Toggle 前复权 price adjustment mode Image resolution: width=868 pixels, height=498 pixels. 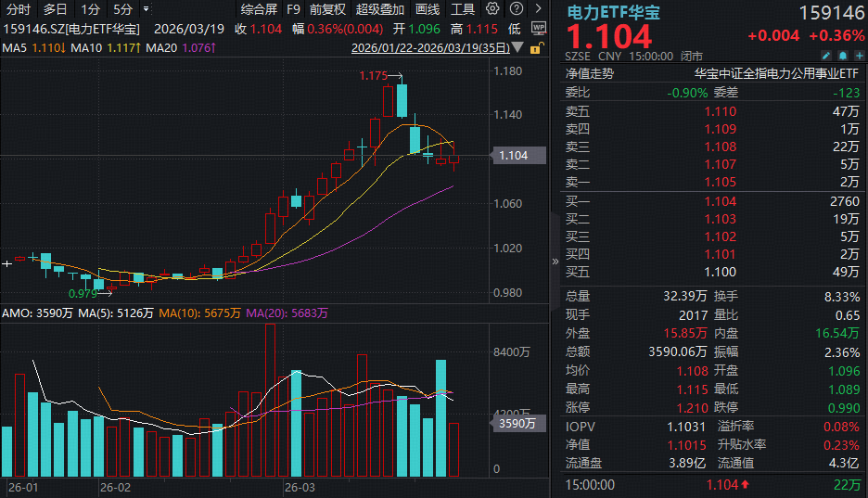pyautogui.click(x=327, y=9)
